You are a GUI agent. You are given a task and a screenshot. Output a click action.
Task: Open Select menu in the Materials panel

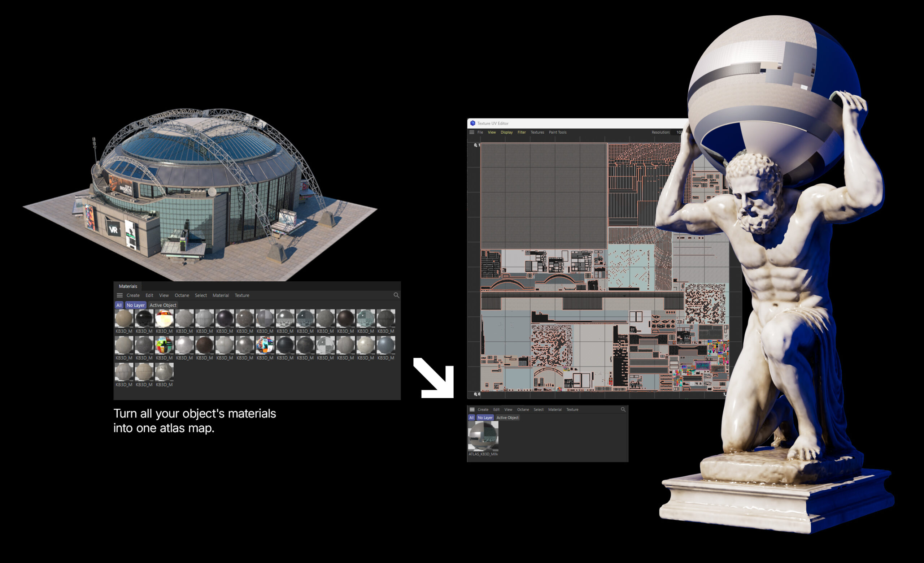click(x=201, y=295)
